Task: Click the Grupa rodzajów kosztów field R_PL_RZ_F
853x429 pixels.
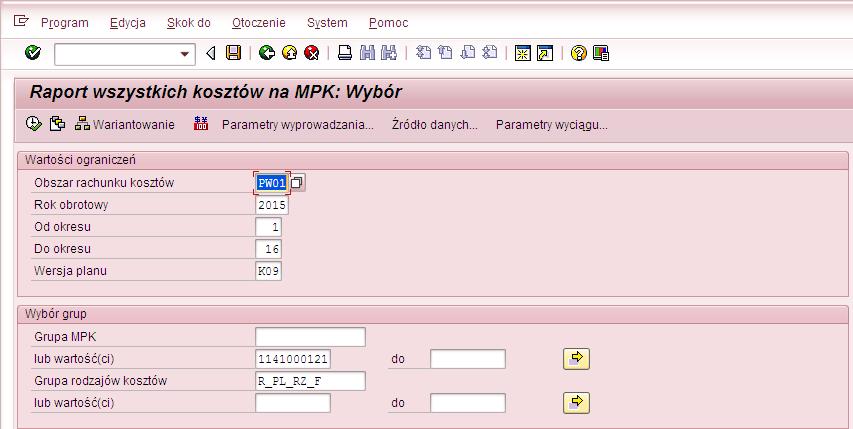Action: pyautogui.click(x=310, y=381)
